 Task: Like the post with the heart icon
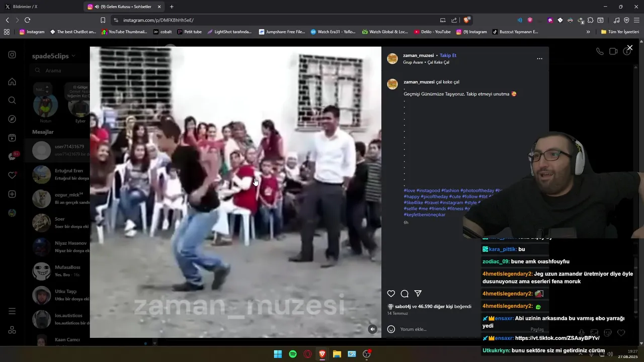click(x=391, y=294)
